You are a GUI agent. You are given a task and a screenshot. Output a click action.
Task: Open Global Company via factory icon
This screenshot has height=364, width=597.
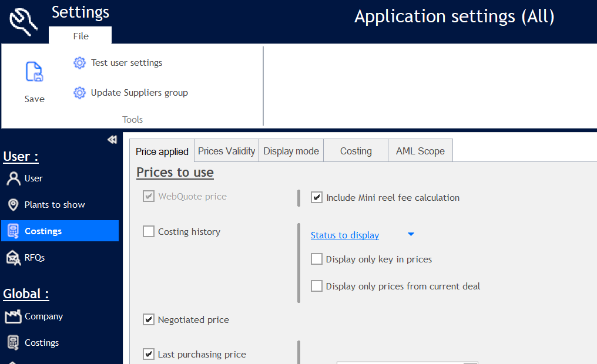13,316
